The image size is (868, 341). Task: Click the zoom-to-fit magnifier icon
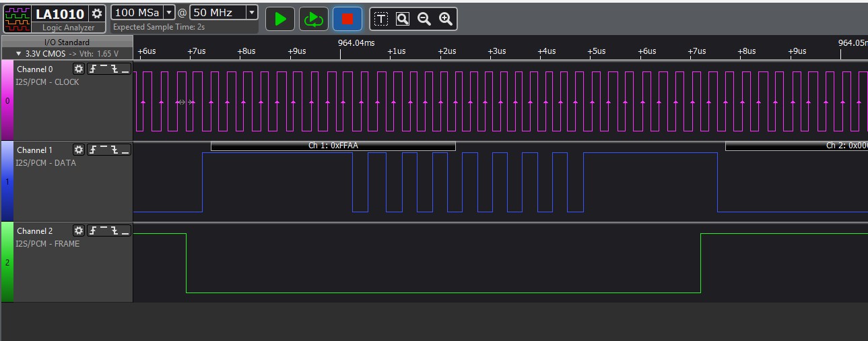(403, 19)
